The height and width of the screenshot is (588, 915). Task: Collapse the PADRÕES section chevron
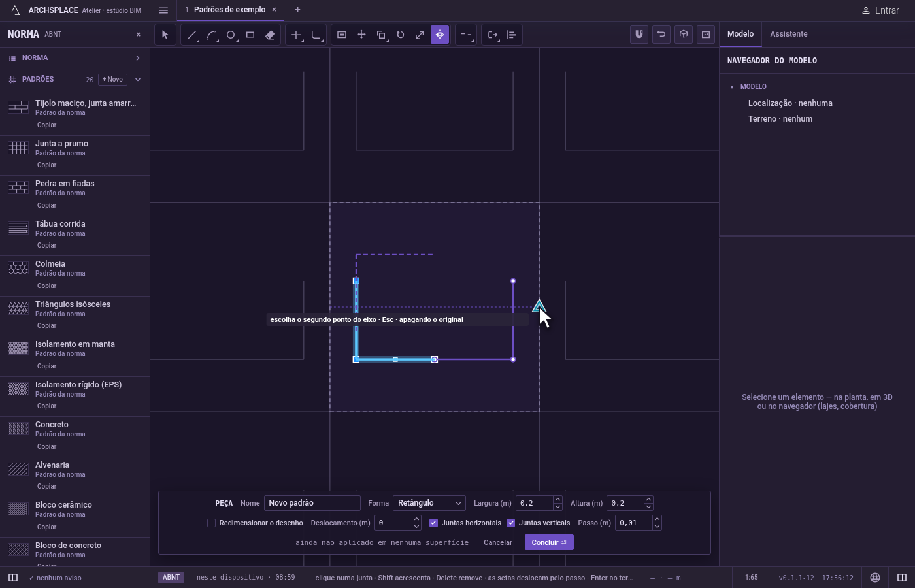pyautogui.click(x=138, y=80)
